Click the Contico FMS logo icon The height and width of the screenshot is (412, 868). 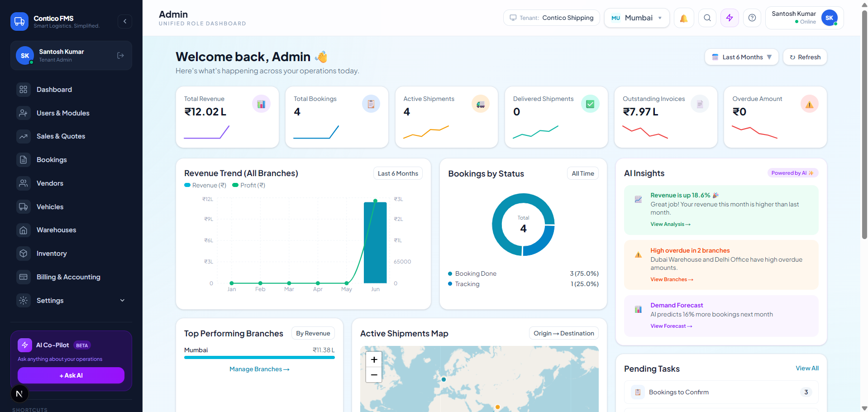point(19,21)
